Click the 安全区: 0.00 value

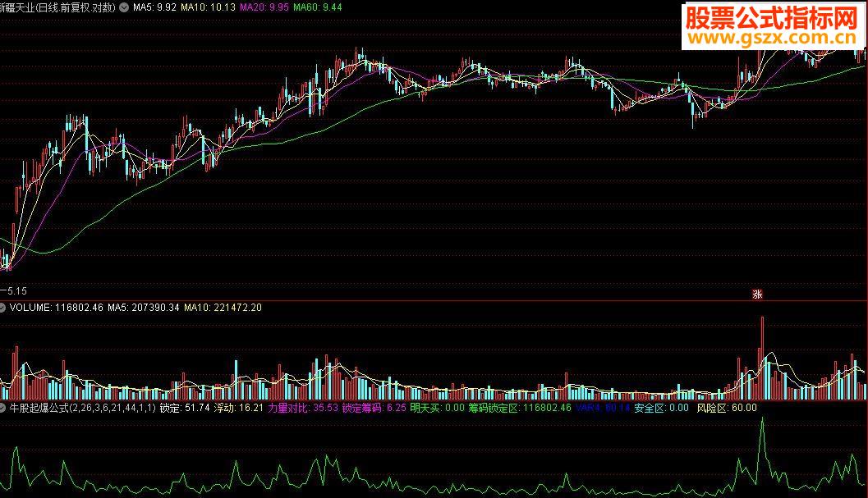(662, 408)
